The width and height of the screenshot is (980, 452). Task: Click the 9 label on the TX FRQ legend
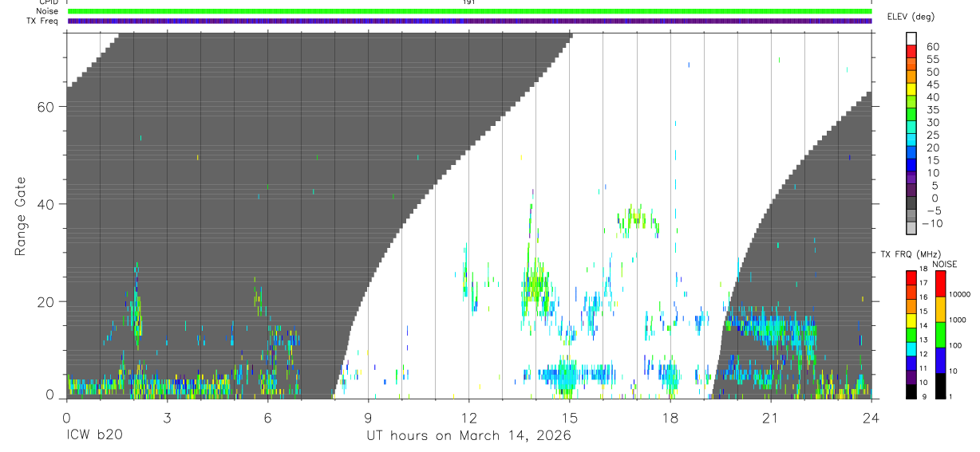coord(924,396)
